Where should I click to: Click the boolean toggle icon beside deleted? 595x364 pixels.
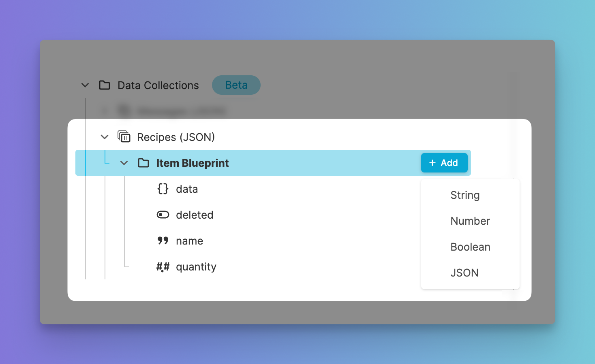[163, 215]
